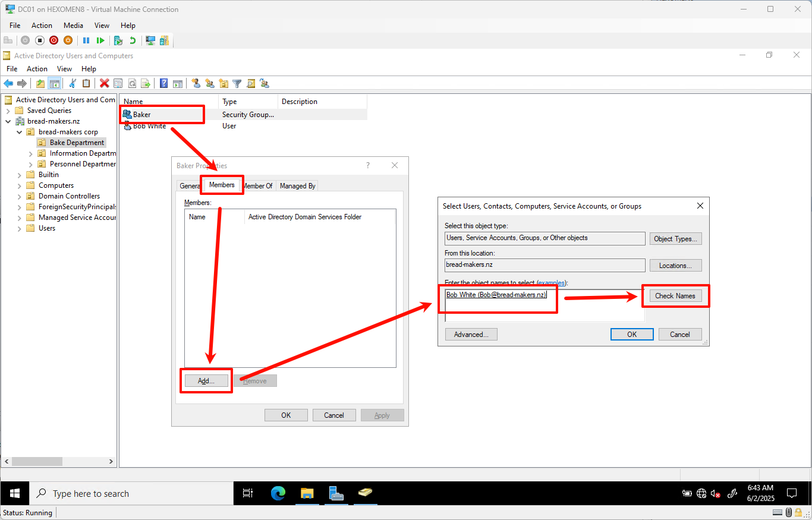Click the red Shut Down VM icon

tap(54, 40)
